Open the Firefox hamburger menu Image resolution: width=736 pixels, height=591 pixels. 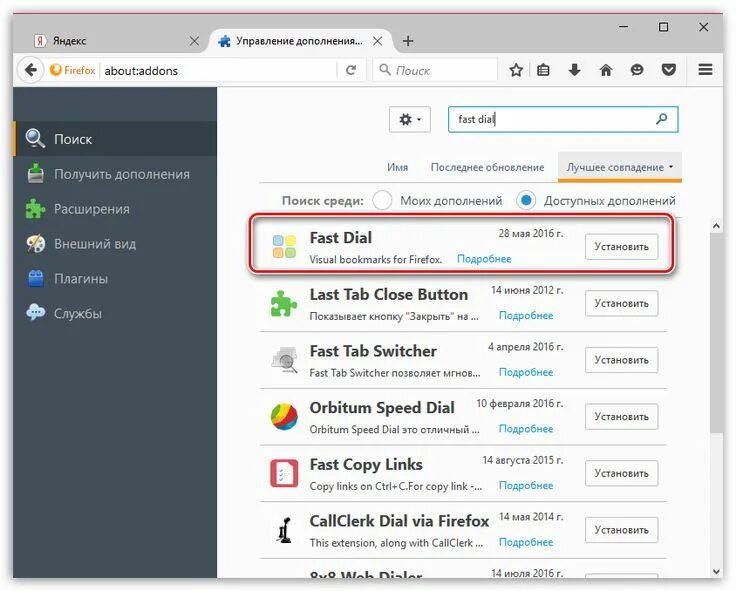point(705,70)
